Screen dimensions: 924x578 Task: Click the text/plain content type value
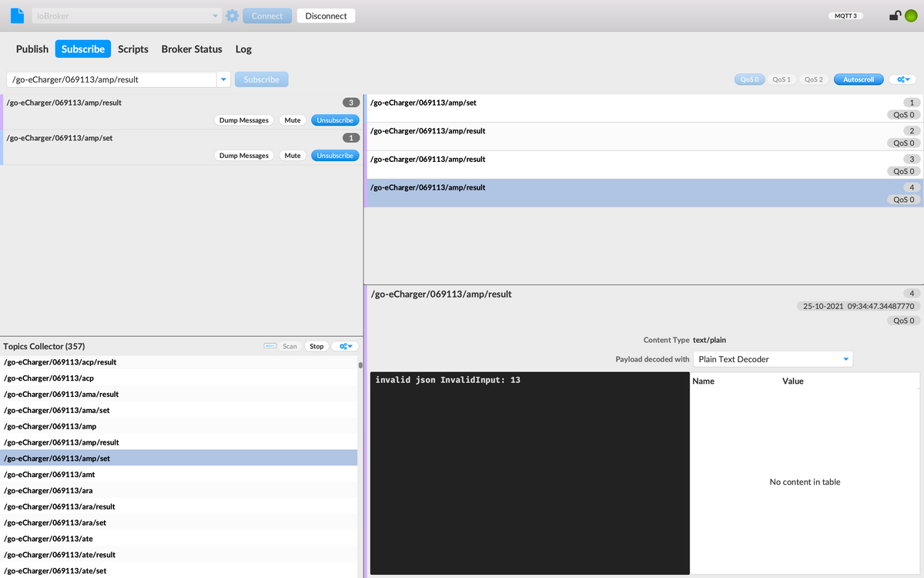click(x=710, y=340)
